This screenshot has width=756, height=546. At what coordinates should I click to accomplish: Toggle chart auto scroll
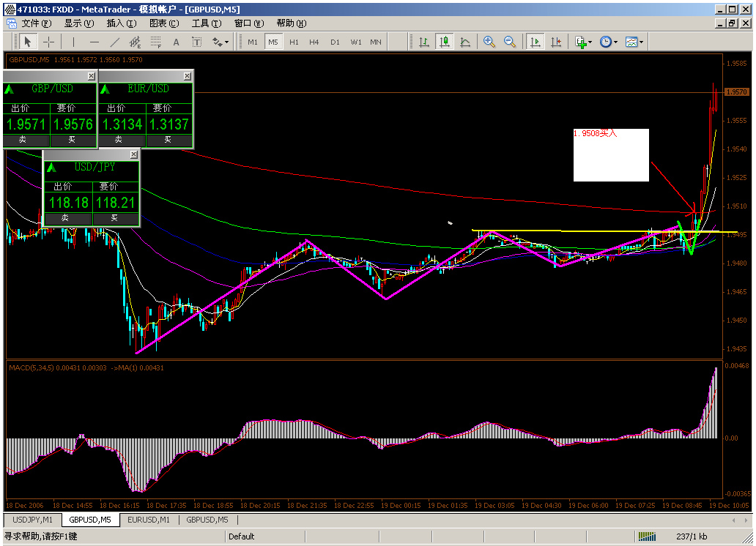[x=535, y=42]
